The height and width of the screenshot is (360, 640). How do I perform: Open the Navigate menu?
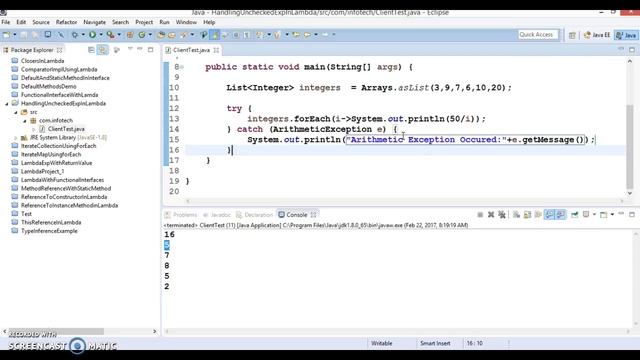click(94, 22)
